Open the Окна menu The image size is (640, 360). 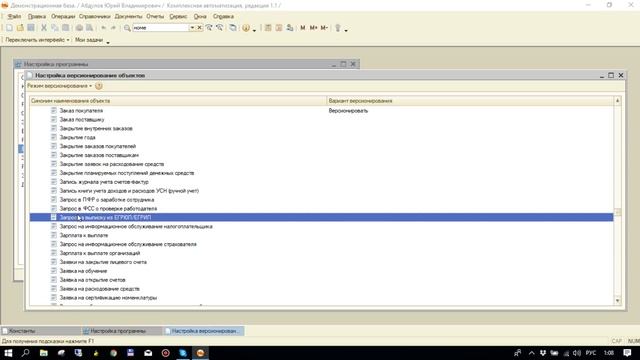coord(200,16)
